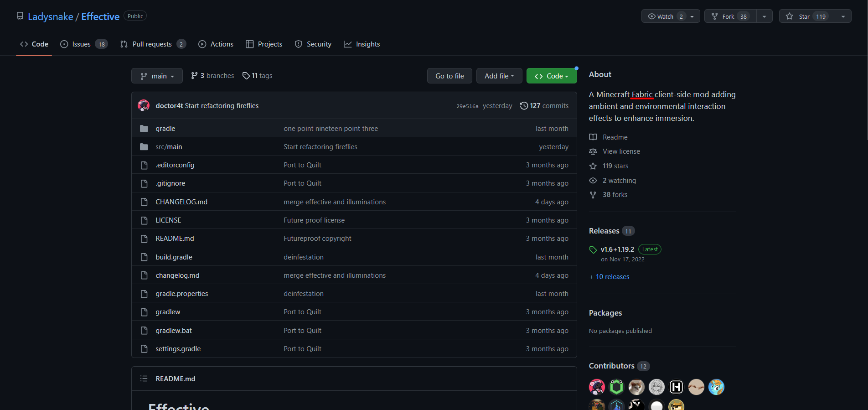
Task: Open the green Code dropdown
Action: coord(552,76)
